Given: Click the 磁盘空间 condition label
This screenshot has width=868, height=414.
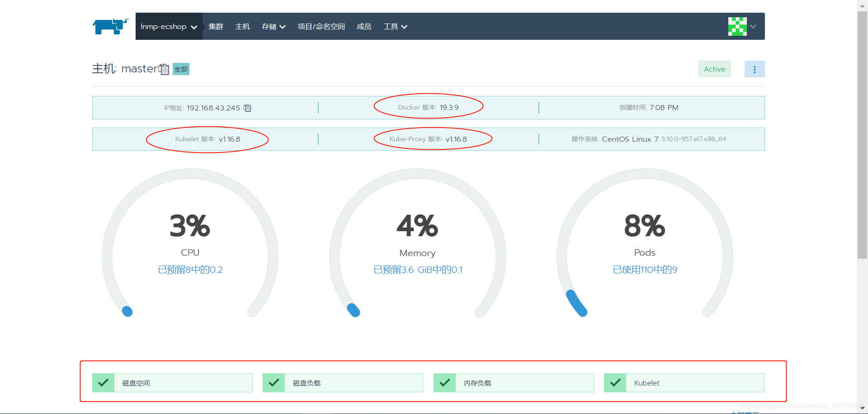Looking at the screenshot, I should point(136,383).
